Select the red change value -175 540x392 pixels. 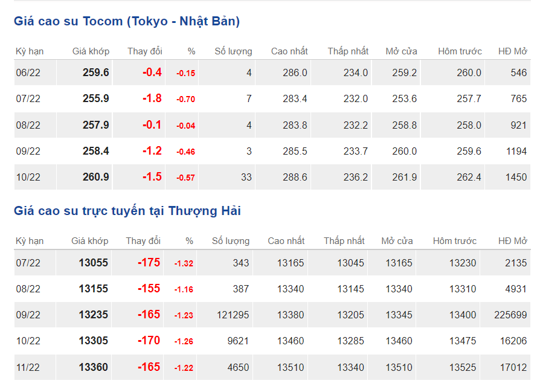[149, 263]
